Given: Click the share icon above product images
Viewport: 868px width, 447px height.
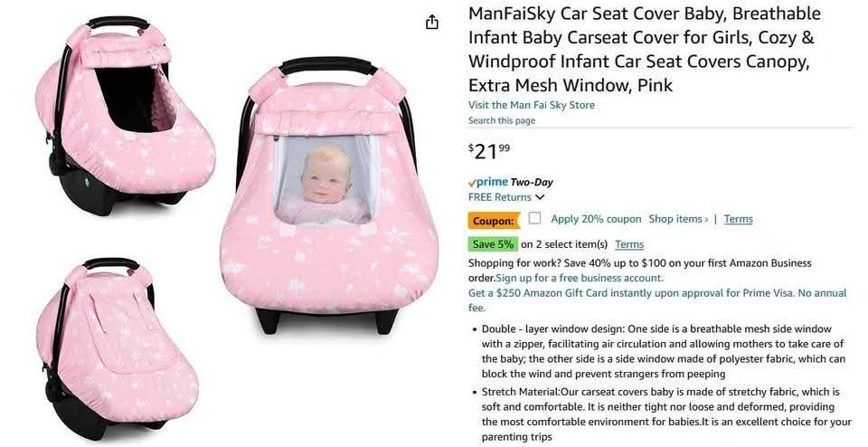Looking at the screenshot, I should (432, 22).
